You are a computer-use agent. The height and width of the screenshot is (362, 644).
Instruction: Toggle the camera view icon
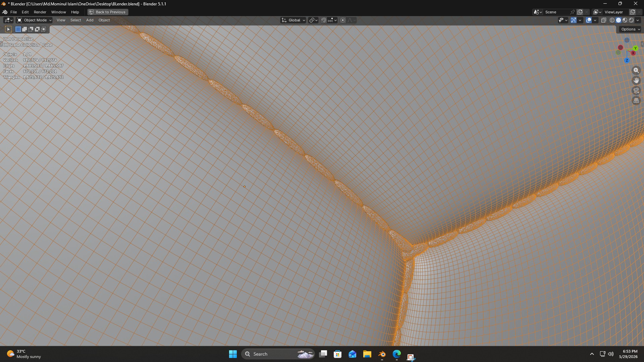[x=636, y=90]
